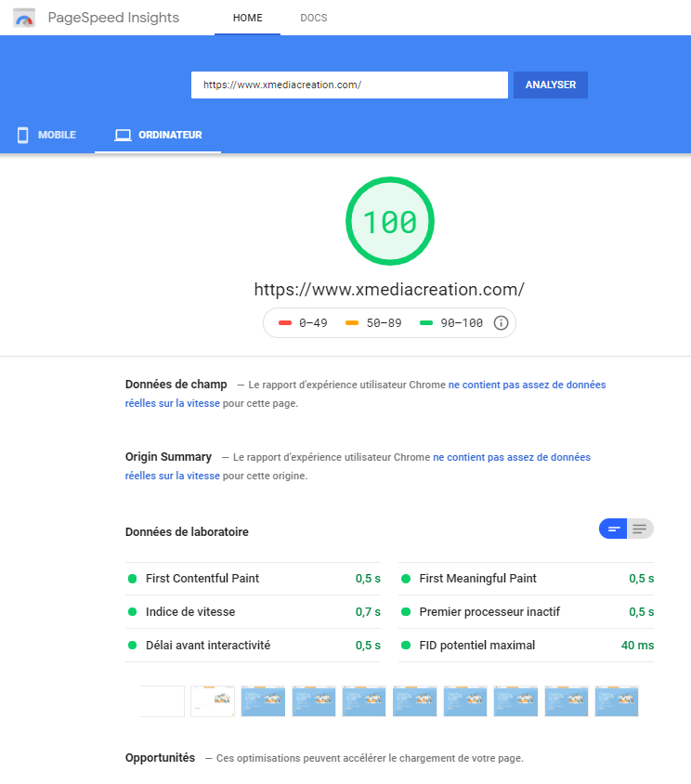This screenshot has width=691, height=784.
Task: Select the first blank filmstrip thumbnail
Action: coord(163,701)
